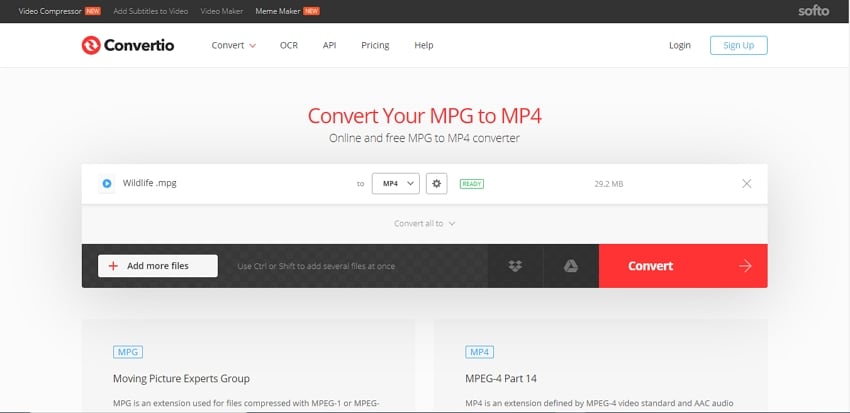Click the Add more files button
Image resolution: width=850 pixels, height=413 pixels.
[158, 266]
